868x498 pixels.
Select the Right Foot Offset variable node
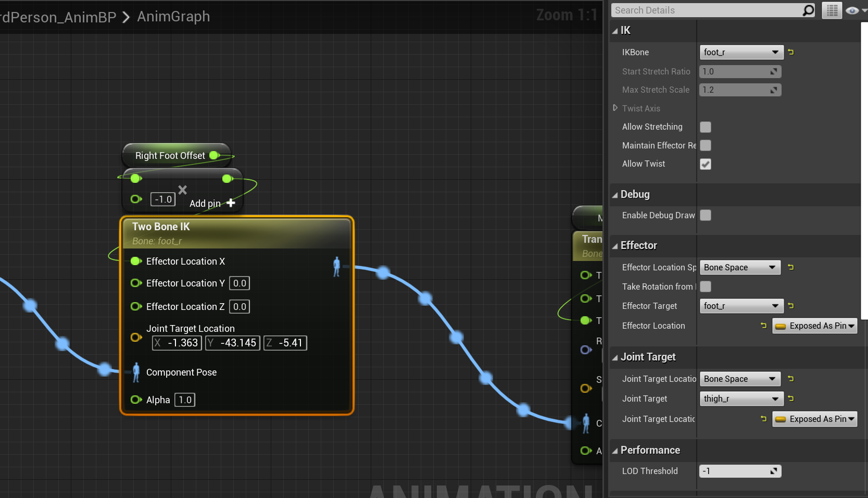176,155
